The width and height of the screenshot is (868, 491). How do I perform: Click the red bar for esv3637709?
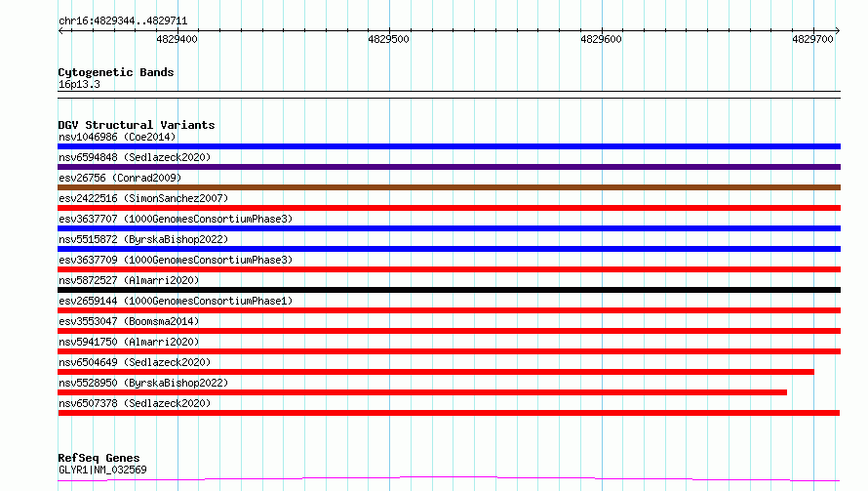pyautogui.click(x=449, y=269)
